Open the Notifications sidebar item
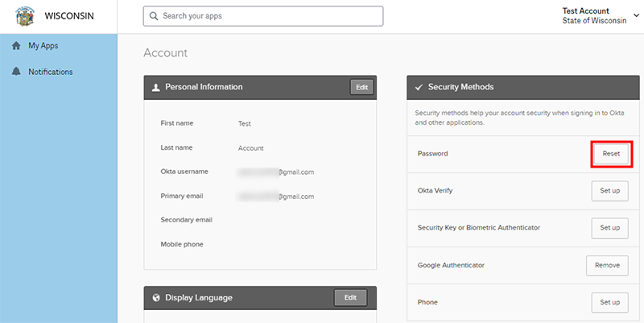The image size is (644, 323). pyautogui.click(x=50, y=72)
